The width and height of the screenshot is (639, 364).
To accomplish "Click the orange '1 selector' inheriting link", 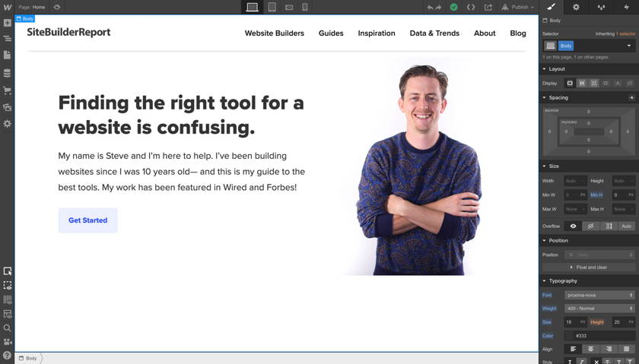I will point(625,33).
